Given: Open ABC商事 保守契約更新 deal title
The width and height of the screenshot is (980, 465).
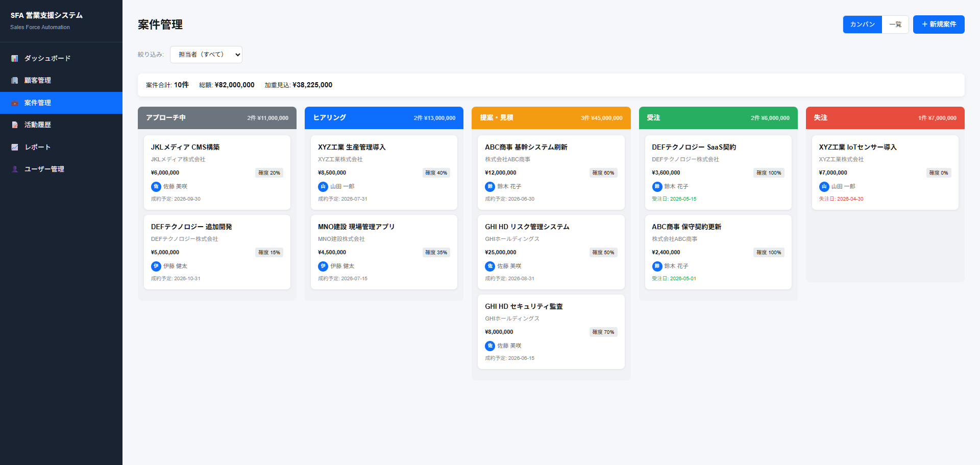Looking at the screenshot, I should pyautogui.click(x=687, y=227).
